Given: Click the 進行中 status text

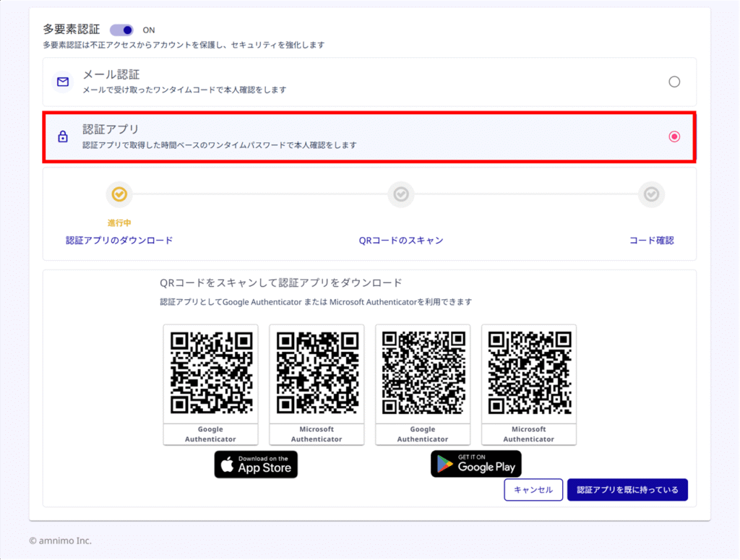Looking at the screenshot, I should (119, 223).
